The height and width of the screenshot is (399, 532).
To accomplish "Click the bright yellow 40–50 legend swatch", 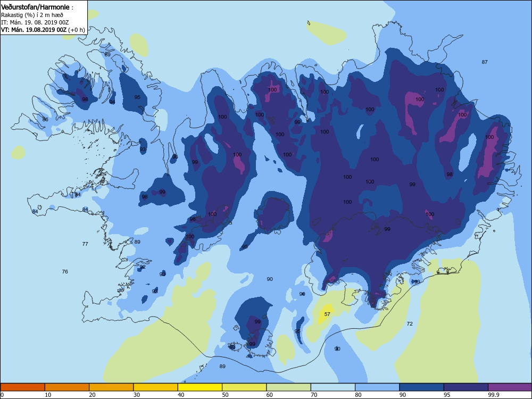I will tap(200, 387).
